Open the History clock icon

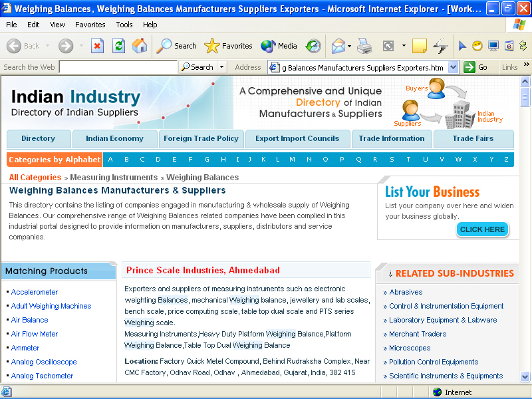(313, 46)
